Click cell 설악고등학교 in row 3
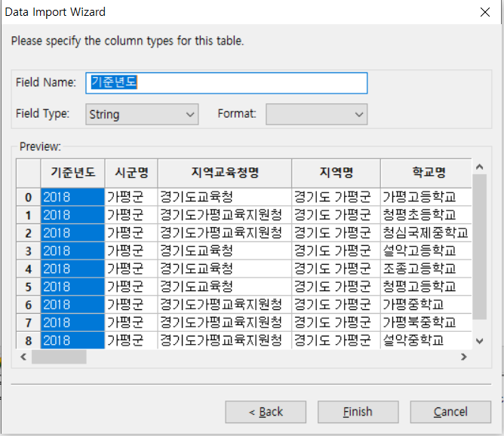504x436 pixels. coord(426,251)
